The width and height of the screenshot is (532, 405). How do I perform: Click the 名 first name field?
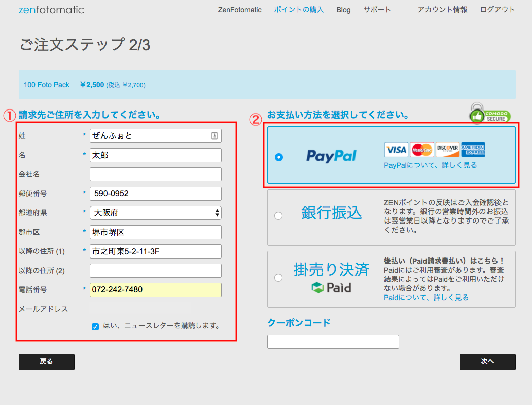[155, 155]
